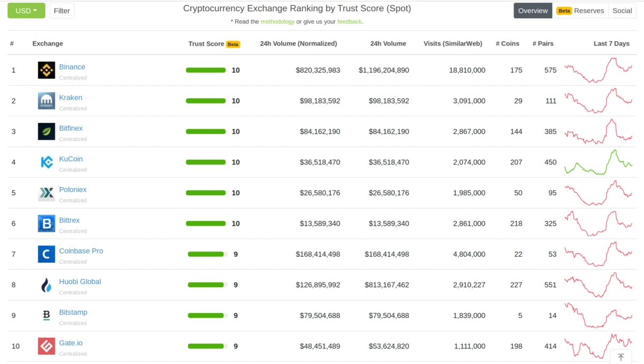Viewport: 644px width, 364px height.
Task: Click Binance's 7-day sparkline chart
Action: pyautogui.click(x=598, y=70)
